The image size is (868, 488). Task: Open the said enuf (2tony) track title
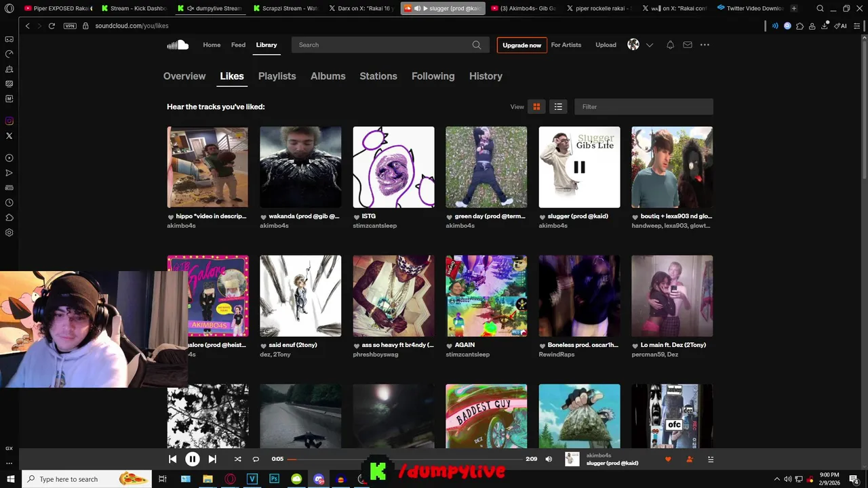point(293,345)
